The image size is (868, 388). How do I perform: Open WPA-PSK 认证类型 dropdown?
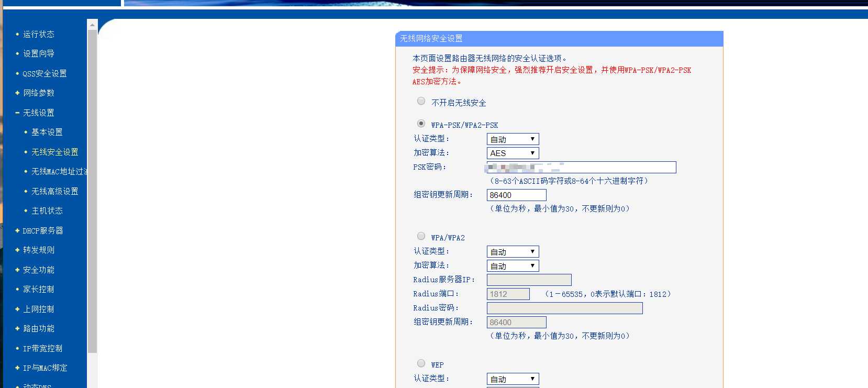513,139
